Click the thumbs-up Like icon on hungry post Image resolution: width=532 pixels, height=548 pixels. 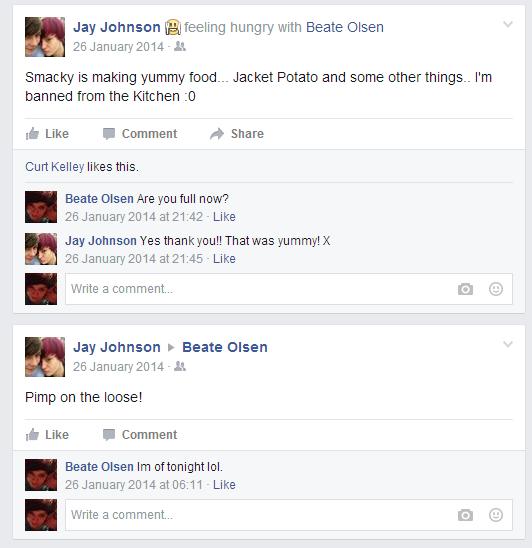point(32,134)
